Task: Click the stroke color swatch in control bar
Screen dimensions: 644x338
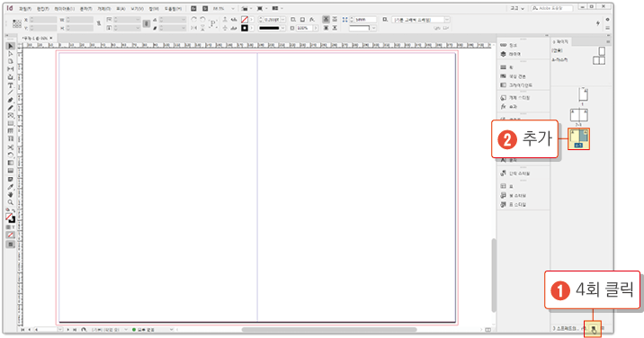Action: point(245,28)
